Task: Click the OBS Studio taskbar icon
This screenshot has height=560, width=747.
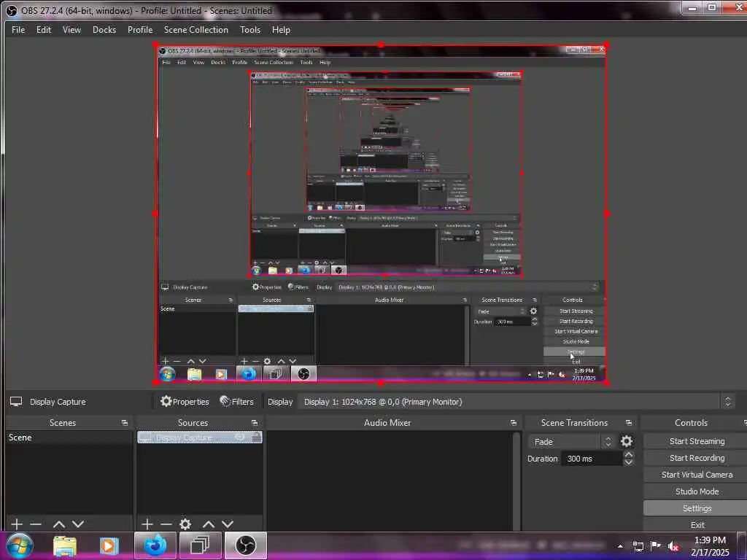Action: pyautogui.click(x=246, y=545)
